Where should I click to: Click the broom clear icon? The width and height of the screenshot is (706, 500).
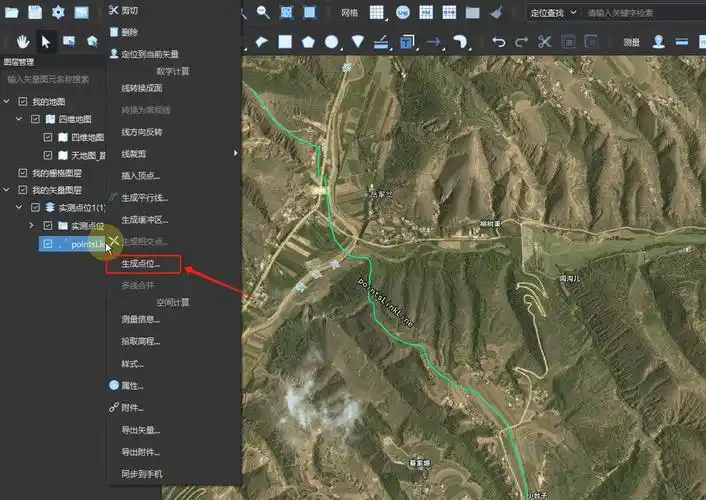click(496, 13)
